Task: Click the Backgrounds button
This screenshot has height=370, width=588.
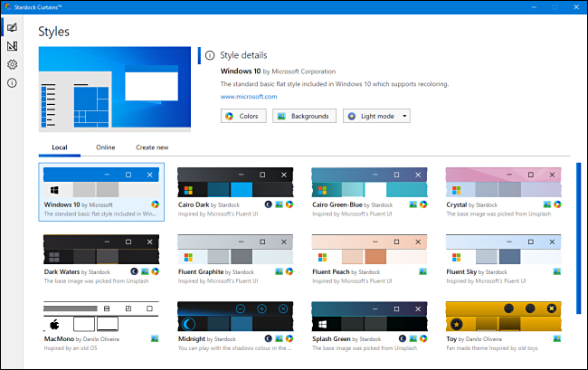Action: pyautogui.click(x=304, y=116)
